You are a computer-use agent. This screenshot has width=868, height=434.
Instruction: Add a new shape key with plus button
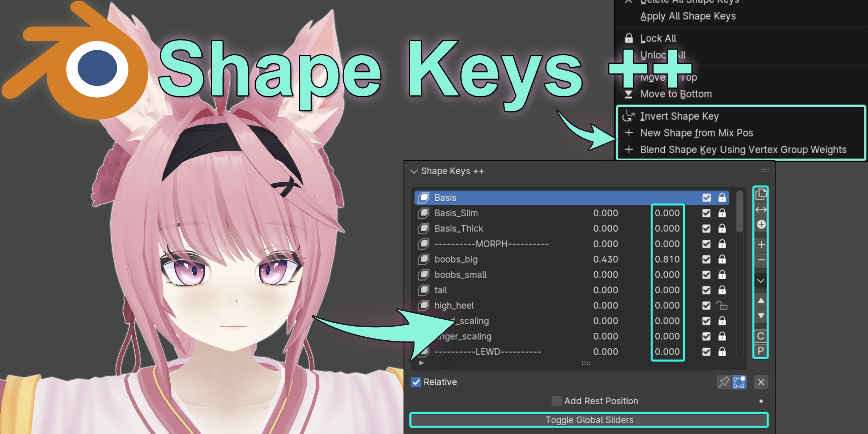(x=761, y=245)
